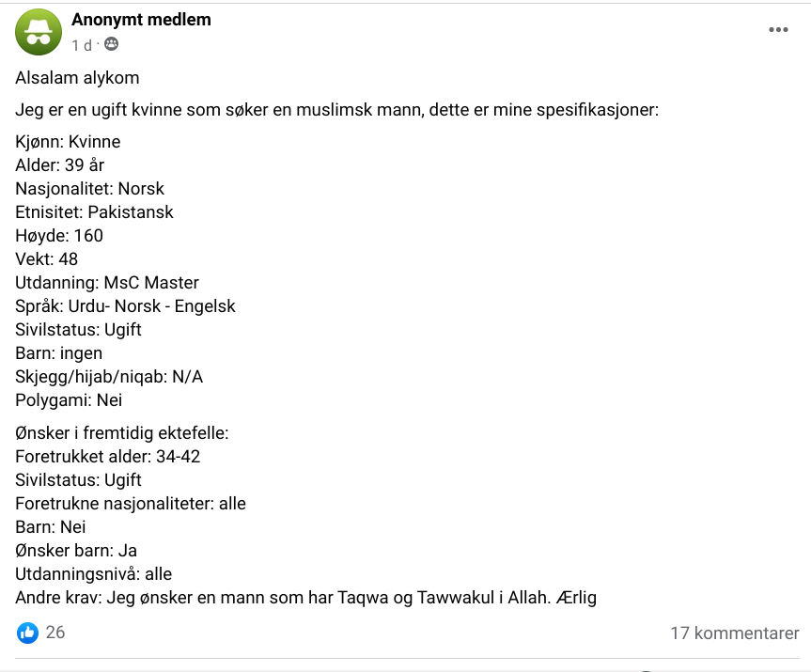Image resolution: width=811 pixels, height=672 pixels.
Task: Click the "Etnisitet: Pakistansk" line
Action: point(94,212)
